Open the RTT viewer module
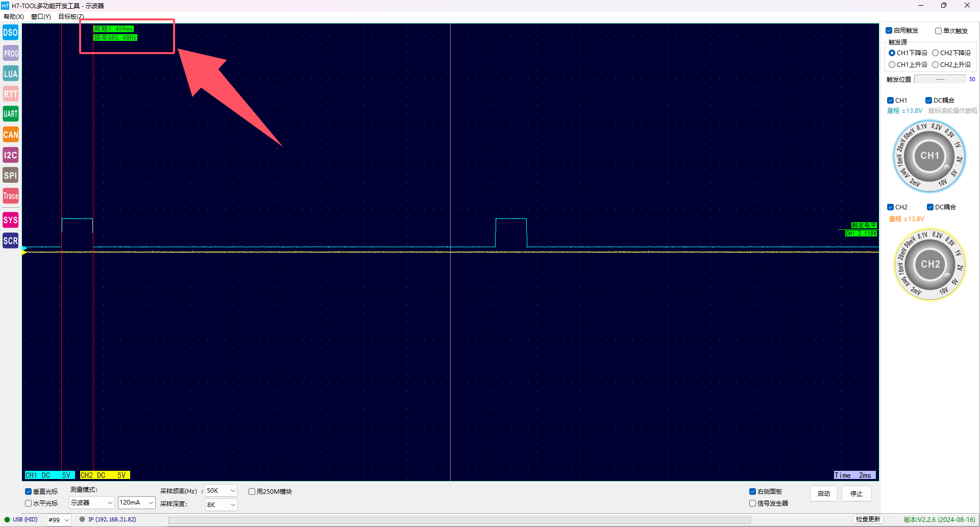Image resolution: width=980 pixels, height=527 pixels. [11, 94]
